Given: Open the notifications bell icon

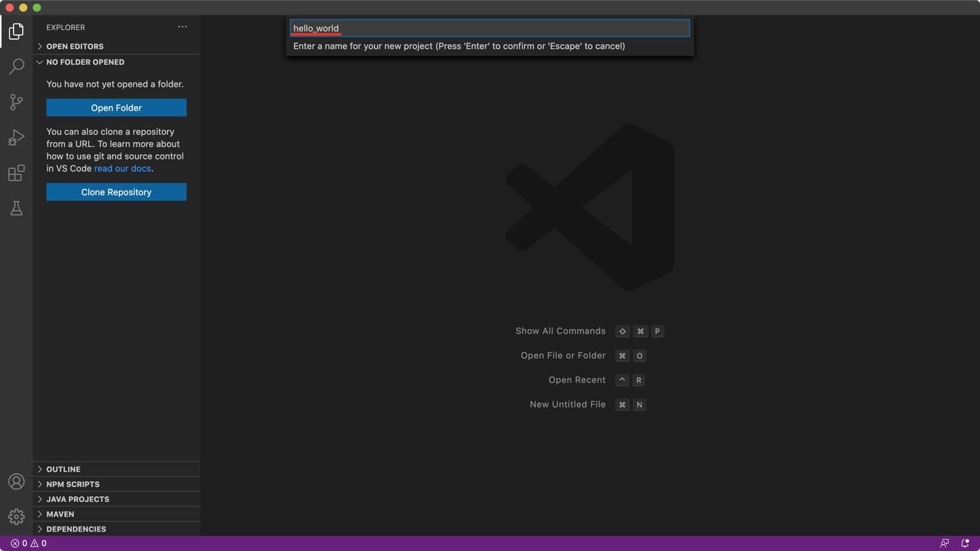Looking at the screenshot, I should tap(965, 543).
